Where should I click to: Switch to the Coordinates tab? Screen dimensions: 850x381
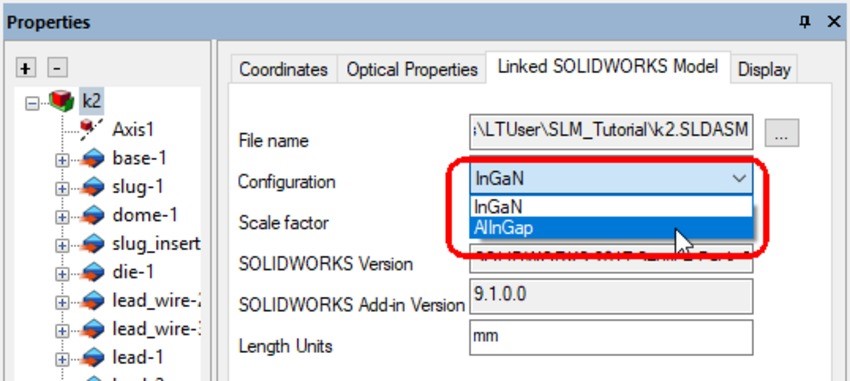point(284,69)
